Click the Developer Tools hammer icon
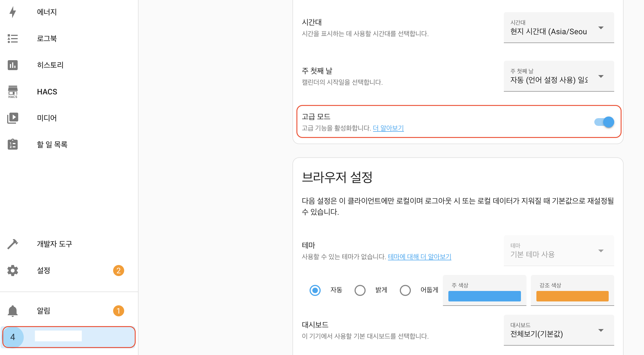This screenshot has height=355, width=644. coord(13,244)
